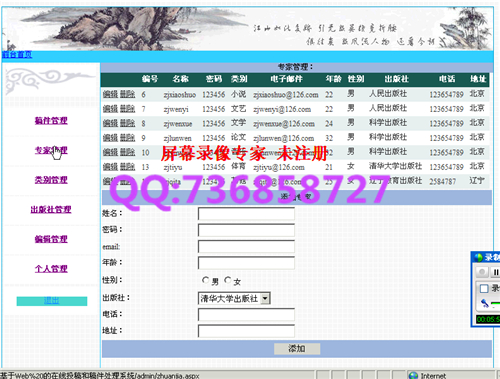The height and width of the screenshot is (379, 500).
Task: Click email cell zjtiyu@126.com
Action: 279,167
